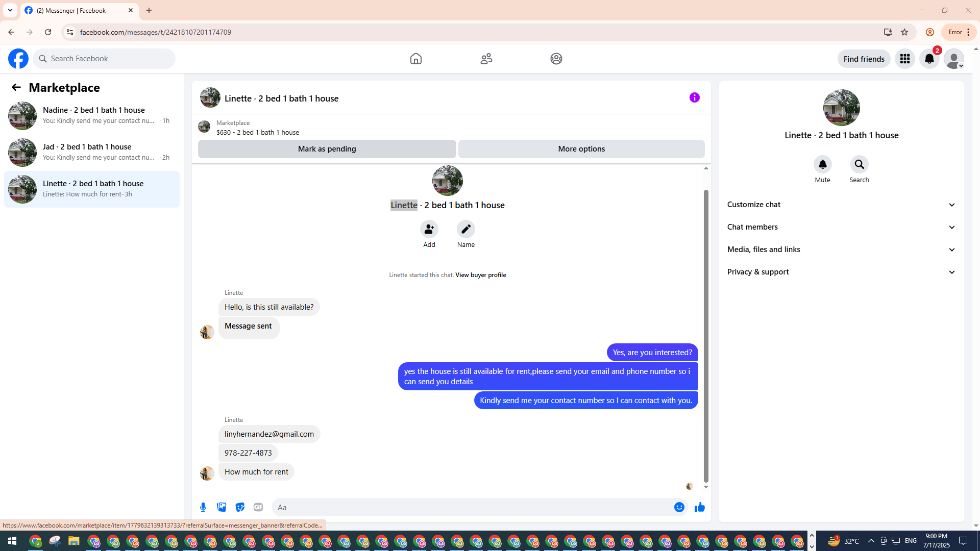Click More options button

(x=581, y=149)
